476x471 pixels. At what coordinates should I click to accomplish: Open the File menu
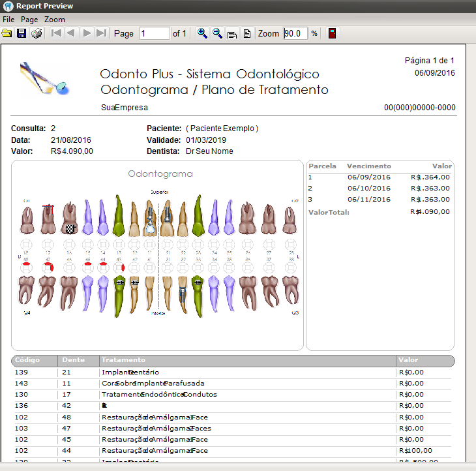pos(8,20)
